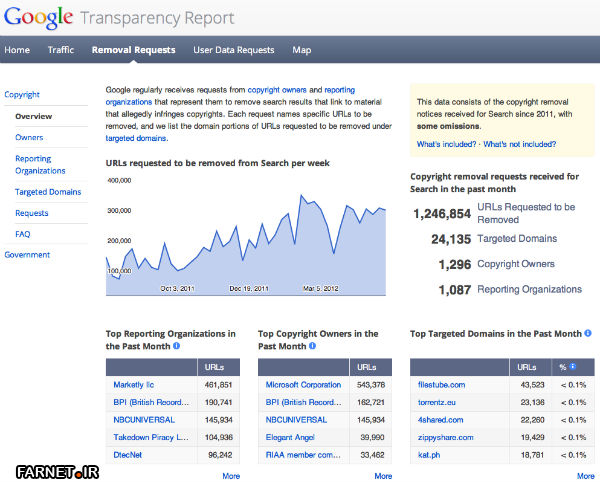Go to Home tab
The width and height of the screenshot is (600, 483).
17,50
